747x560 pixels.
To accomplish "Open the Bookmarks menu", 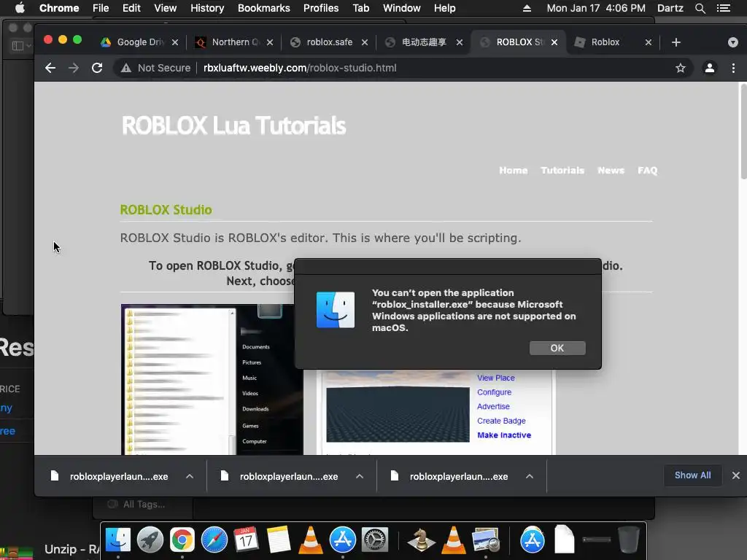I will [264, 8].
